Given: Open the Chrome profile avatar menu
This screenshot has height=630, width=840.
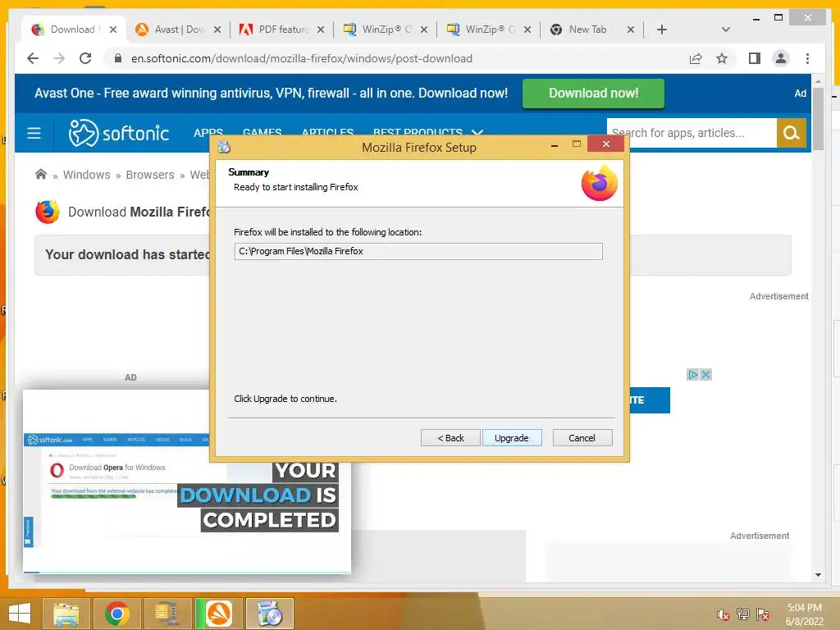Looking at the screenshot, I should (781, 58).
